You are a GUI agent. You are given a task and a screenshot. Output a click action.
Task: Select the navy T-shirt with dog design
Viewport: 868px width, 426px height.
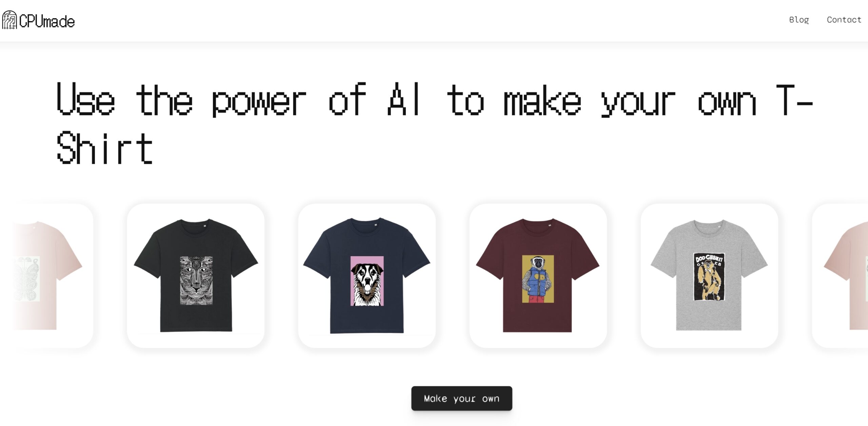coord(367,275)
